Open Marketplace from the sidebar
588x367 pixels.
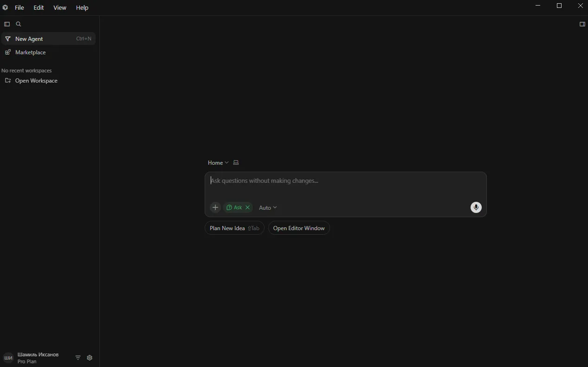(30, 52)
